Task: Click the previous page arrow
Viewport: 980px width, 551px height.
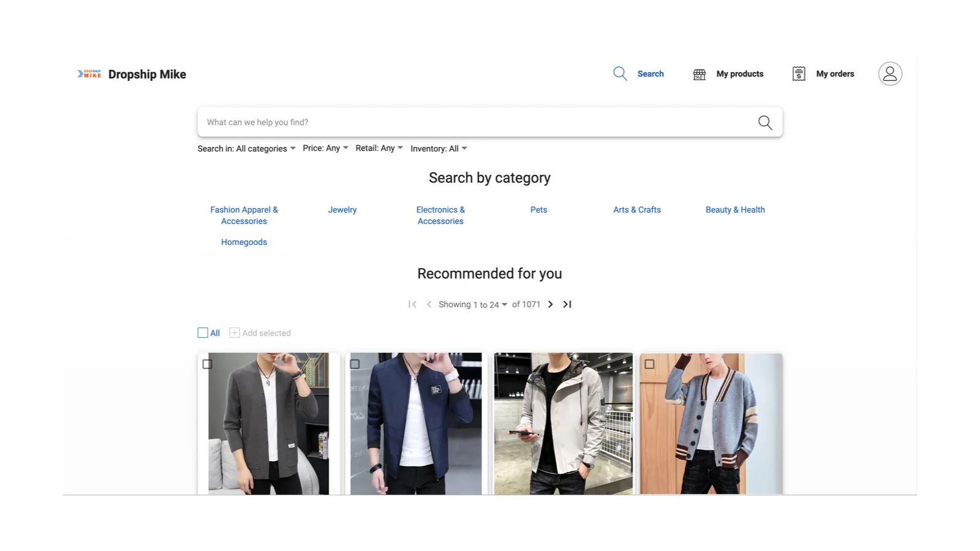Action: [429, 304]
